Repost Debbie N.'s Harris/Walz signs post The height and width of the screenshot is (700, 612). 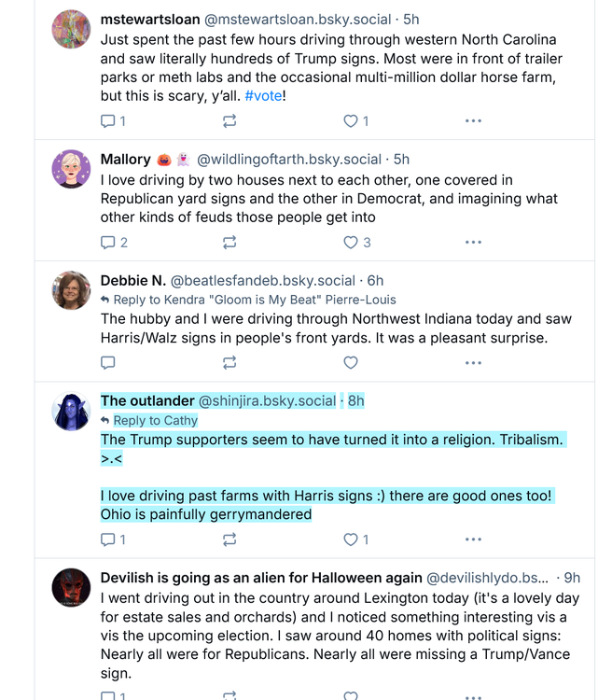(x=229, y=362)
